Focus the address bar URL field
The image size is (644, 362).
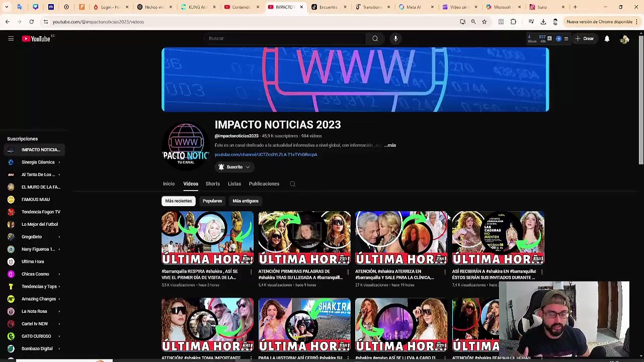(x=252, y=22)
